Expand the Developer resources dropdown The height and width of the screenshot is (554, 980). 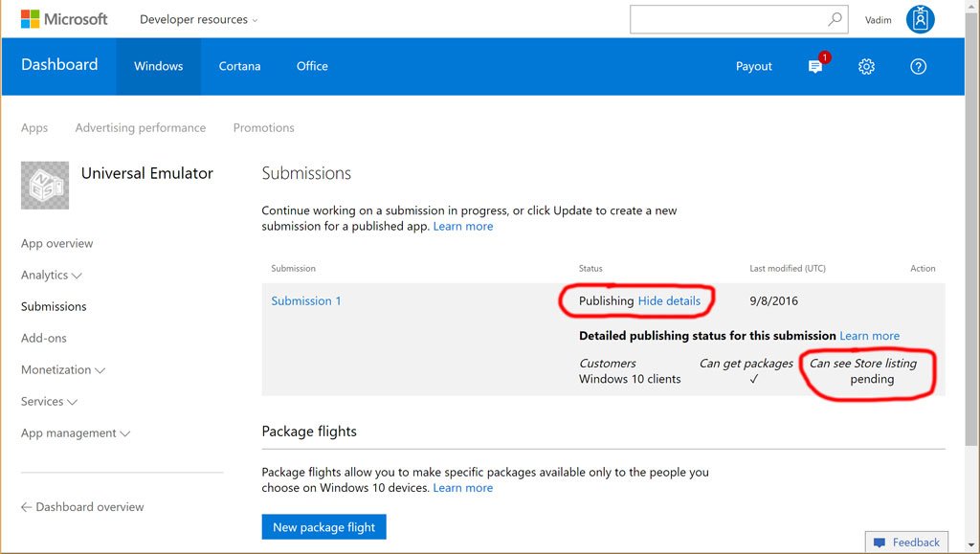[x=199, y=19]
